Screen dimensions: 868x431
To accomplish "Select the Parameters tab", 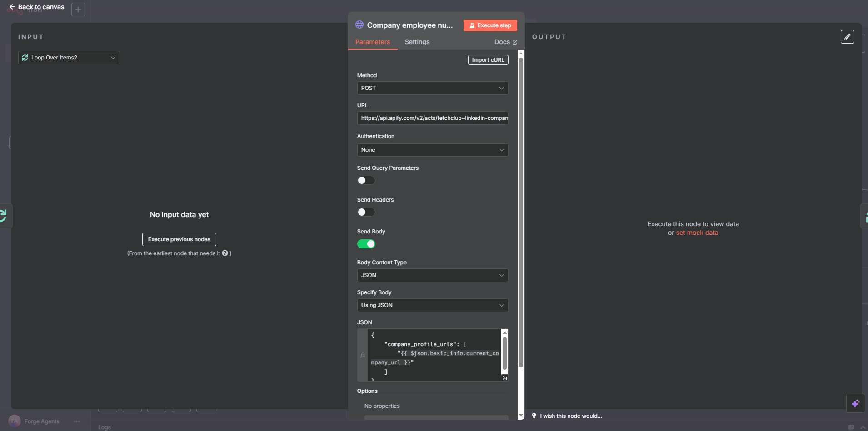I will point(372,42).
